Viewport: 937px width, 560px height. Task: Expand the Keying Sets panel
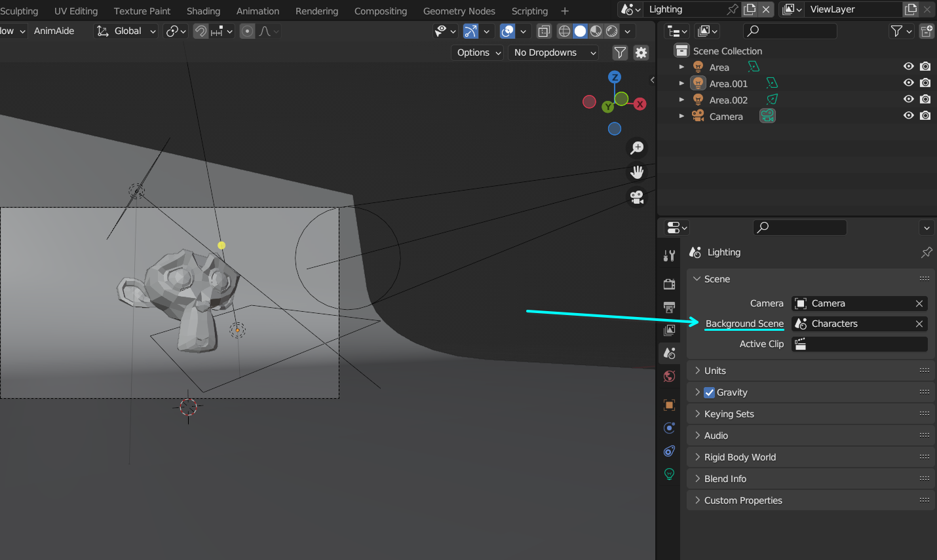point(811,414)
